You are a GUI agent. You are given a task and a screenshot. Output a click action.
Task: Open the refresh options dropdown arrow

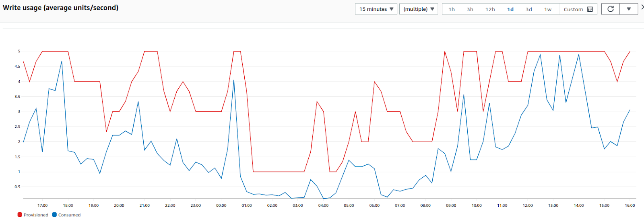[629, 9]
